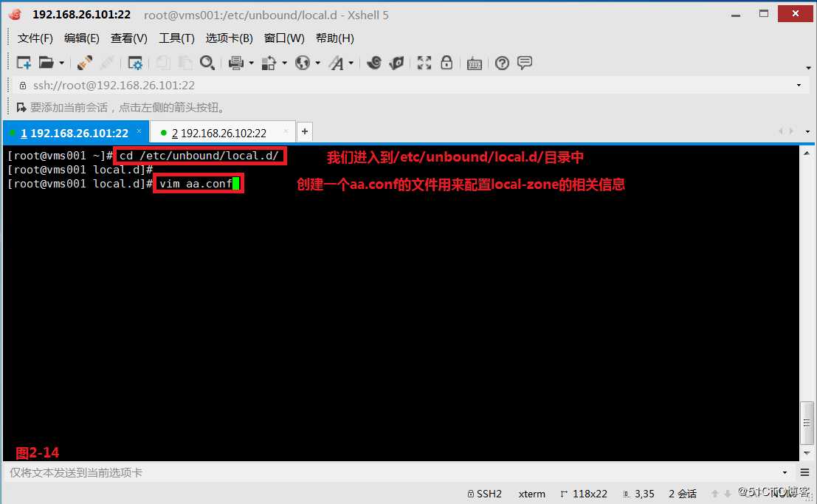The height and width of the screenshot is (504, 817).
Task: Open the 文件(F) menu
Action: tap(35, 38)
